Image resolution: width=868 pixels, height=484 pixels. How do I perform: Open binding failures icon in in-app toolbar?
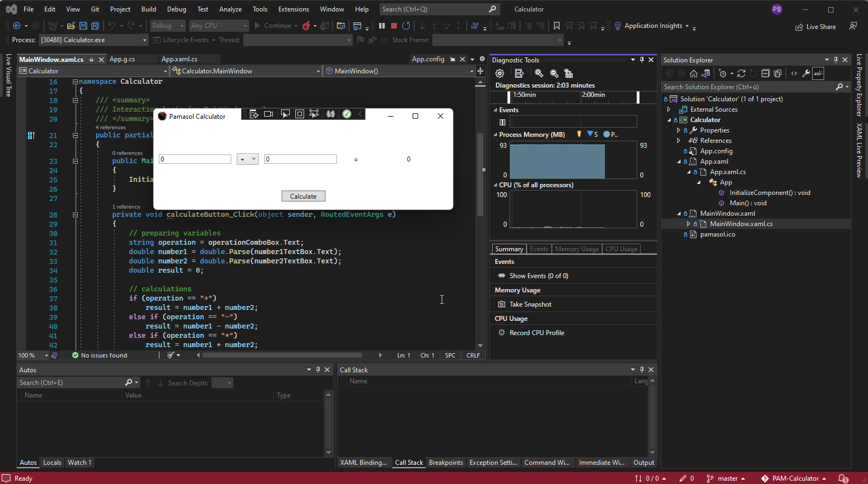click(330, 114)
